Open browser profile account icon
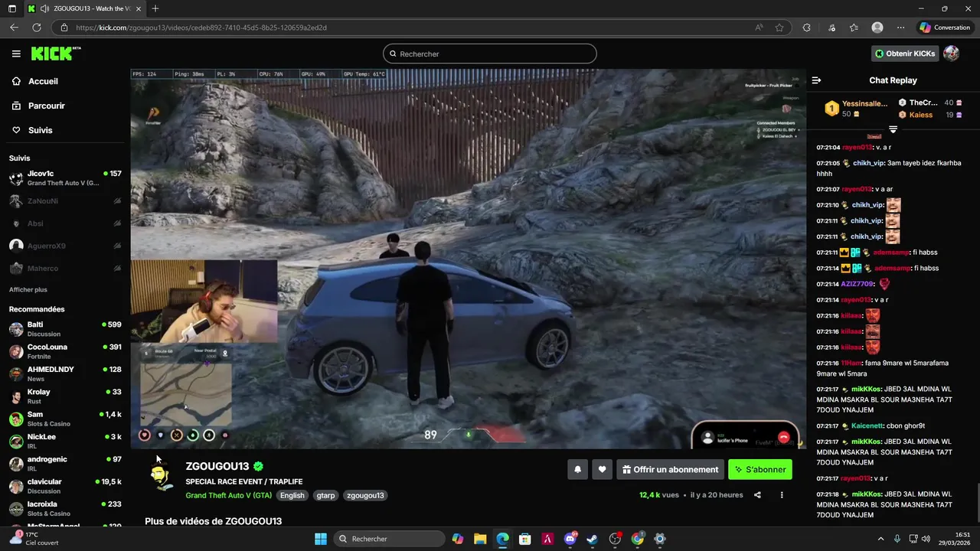The image size is (980, 551). (x=877, y=28)
